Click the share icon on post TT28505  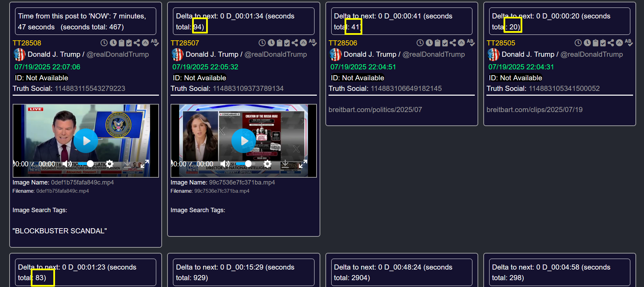611,43
